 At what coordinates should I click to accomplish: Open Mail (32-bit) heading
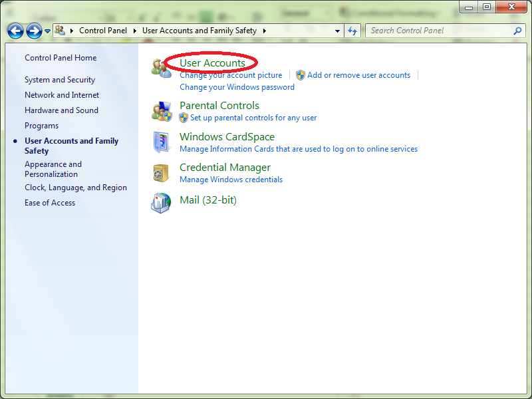click(208, 200)
